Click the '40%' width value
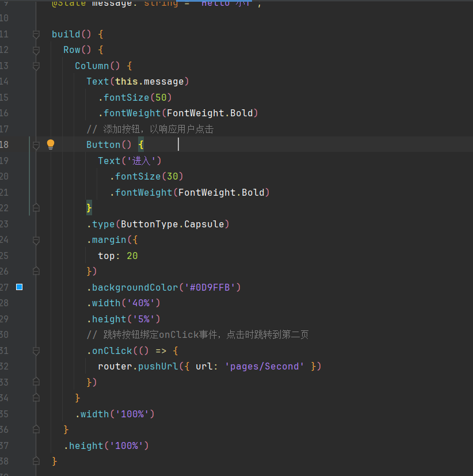Screen dimensions: 473x476 pyautogui.click(x=140, y=303)
